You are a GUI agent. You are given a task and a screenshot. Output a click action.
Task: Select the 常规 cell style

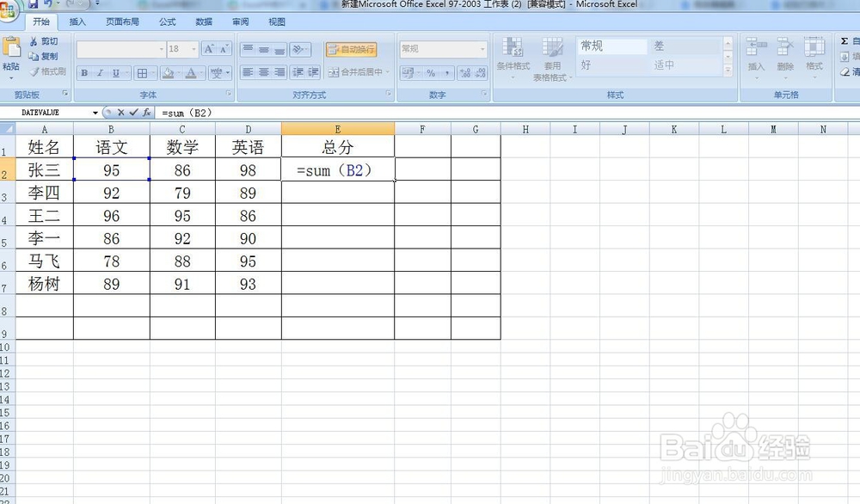point(611,46)
